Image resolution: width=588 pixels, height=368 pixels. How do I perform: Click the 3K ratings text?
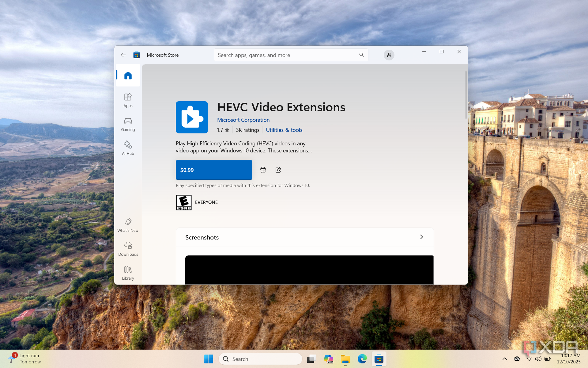[x=247, y=130]
